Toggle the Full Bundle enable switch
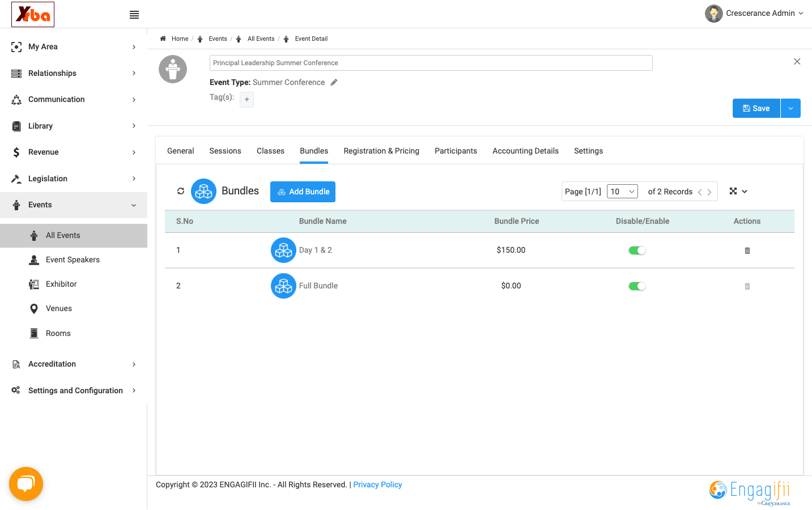The height and width of the screenshot is (510, 812). pyautogui.click(x=637, y=286)
